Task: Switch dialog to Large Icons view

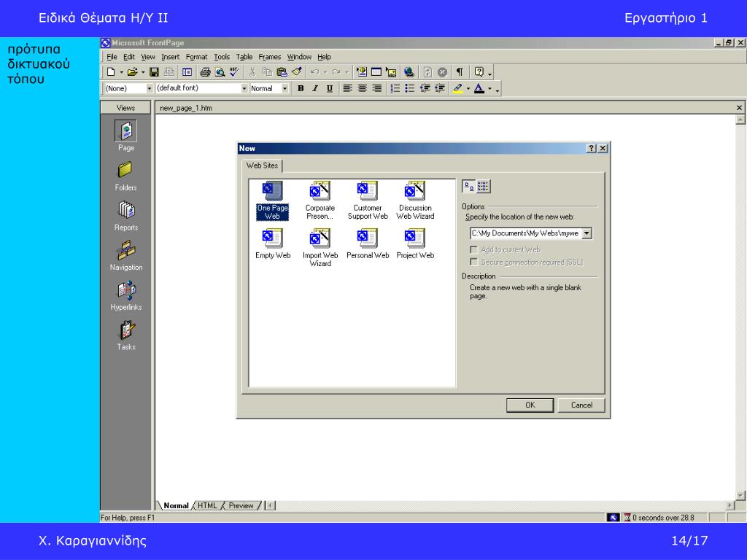Action: click(x=469, y=186)
